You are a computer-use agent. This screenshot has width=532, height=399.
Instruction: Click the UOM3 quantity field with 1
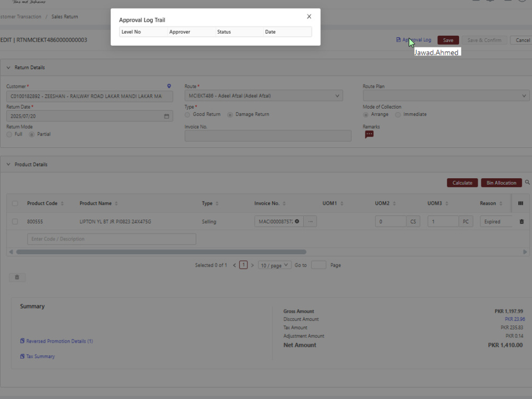(x=443, y=221)
